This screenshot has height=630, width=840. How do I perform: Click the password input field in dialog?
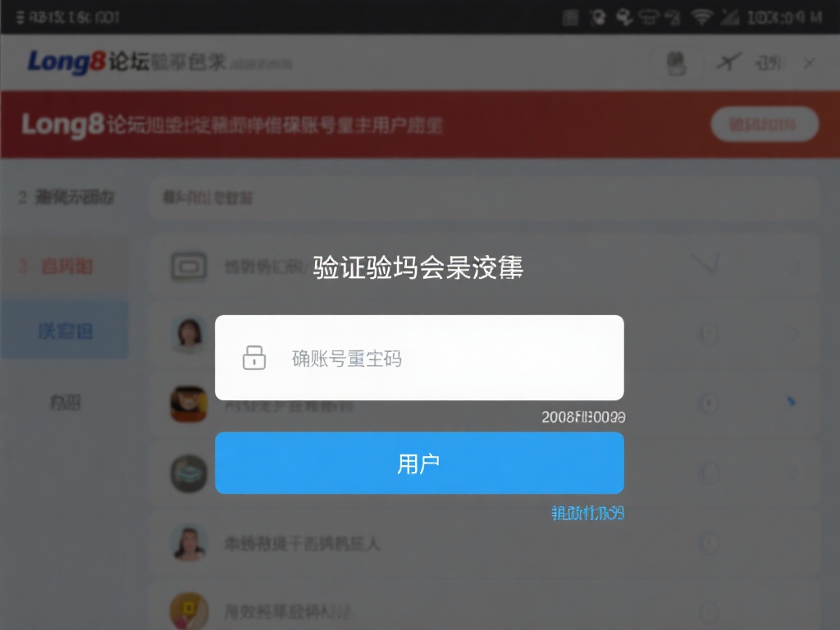point(419,358)
